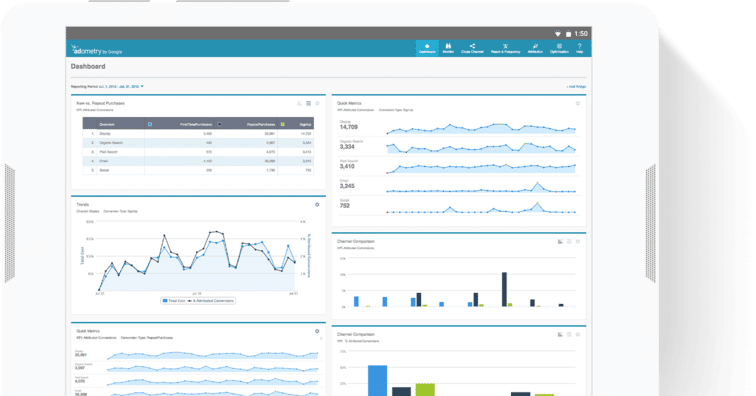Viewport: 756px width, 396px height.
Task: Switch New vs. Repeat Purchases to chart view
Action: [299, 103]
